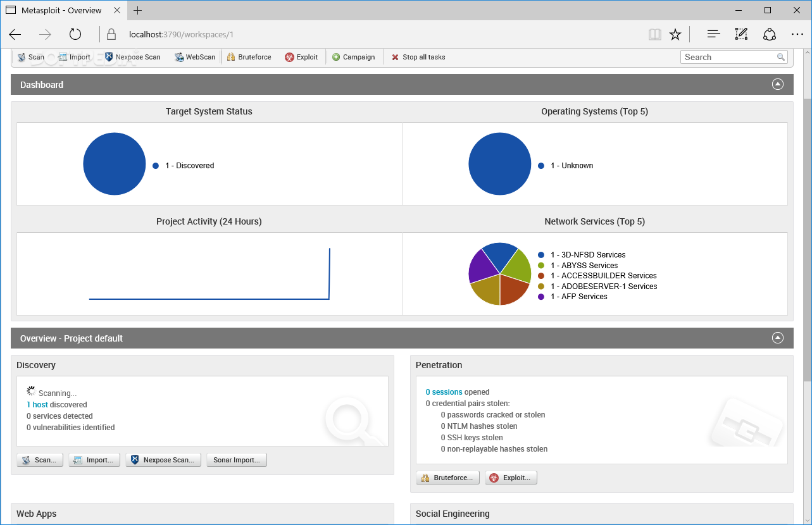The image size is (812, 525).
Task: Open the Sonar Import... button
Action: pos(237,460)
